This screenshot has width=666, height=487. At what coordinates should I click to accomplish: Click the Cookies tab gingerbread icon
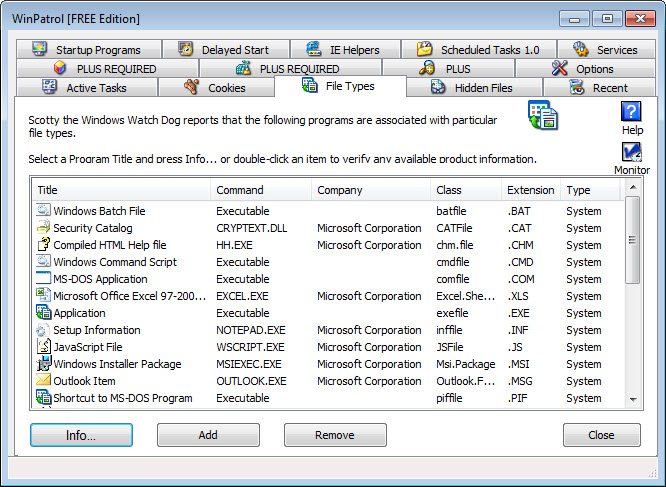pos(192,87)
